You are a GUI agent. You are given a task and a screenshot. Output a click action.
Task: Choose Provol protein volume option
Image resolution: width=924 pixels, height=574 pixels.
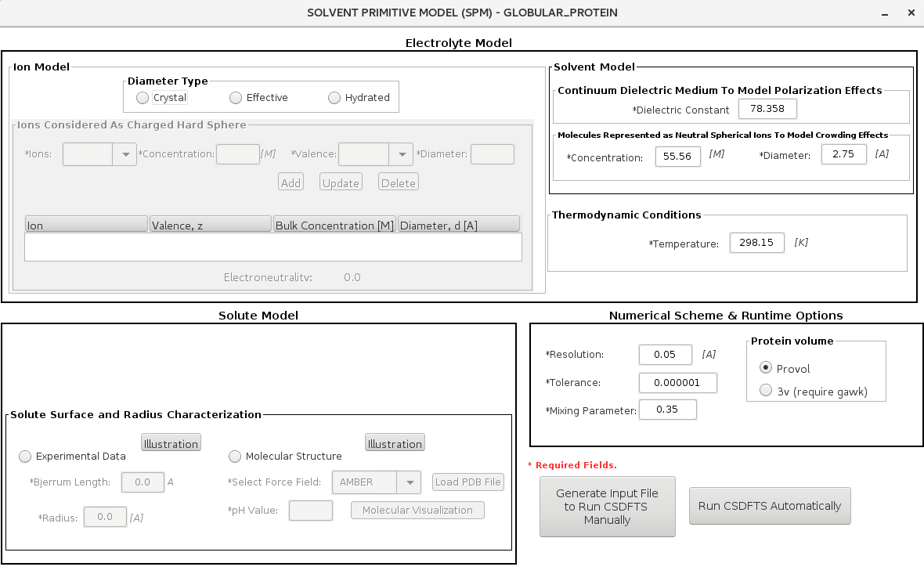click(766, 368)
